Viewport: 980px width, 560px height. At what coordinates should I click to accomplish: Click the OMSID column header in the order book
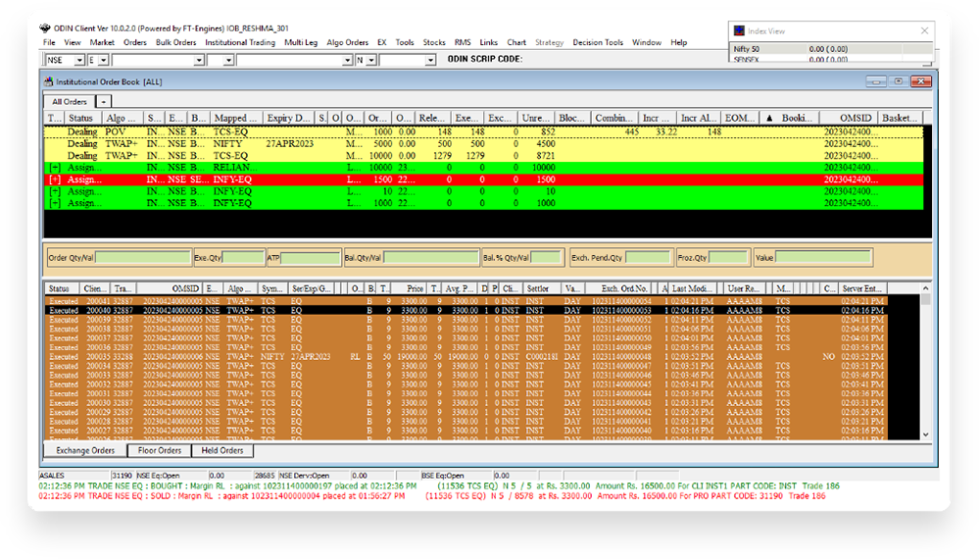pyautogui.click(x=849, y=118)
